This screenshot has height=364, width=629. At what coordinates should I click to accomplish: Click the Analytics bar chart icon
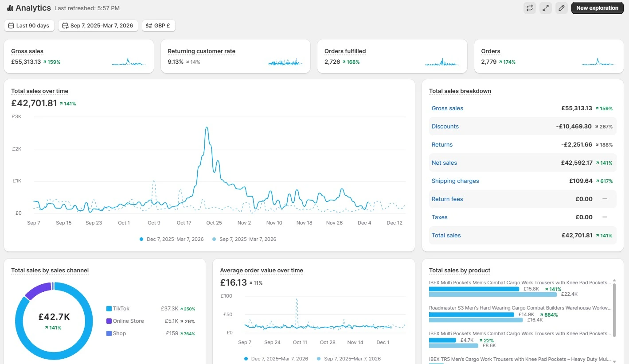10,8
